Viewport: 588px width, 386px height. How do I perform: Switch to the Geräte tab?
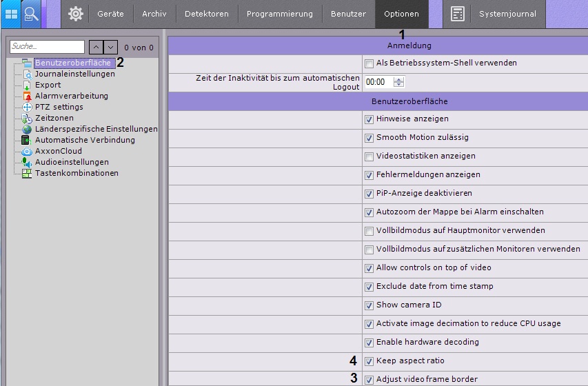pyautogui.click(x=110, y=14)
